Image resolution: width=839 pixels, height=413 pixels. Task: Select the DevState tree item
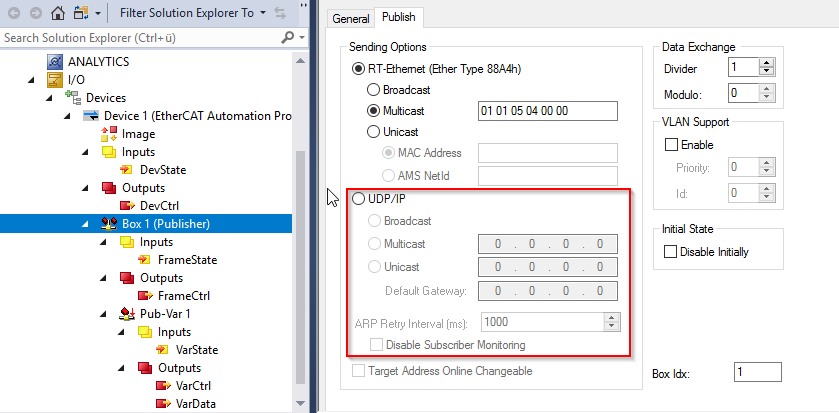tap(163, 170)
